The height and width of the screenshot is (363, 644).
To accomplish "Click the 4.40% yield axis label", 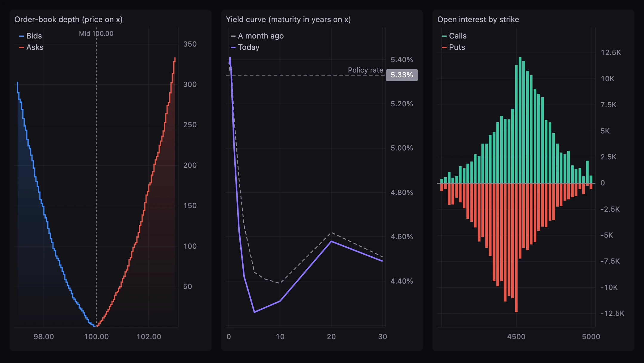I will coord(402,281).
